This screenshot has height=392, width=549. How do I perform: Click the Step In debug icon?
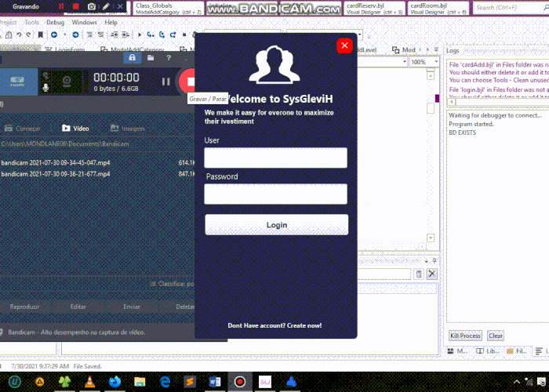pyautogui.click(x=151, y=34)
